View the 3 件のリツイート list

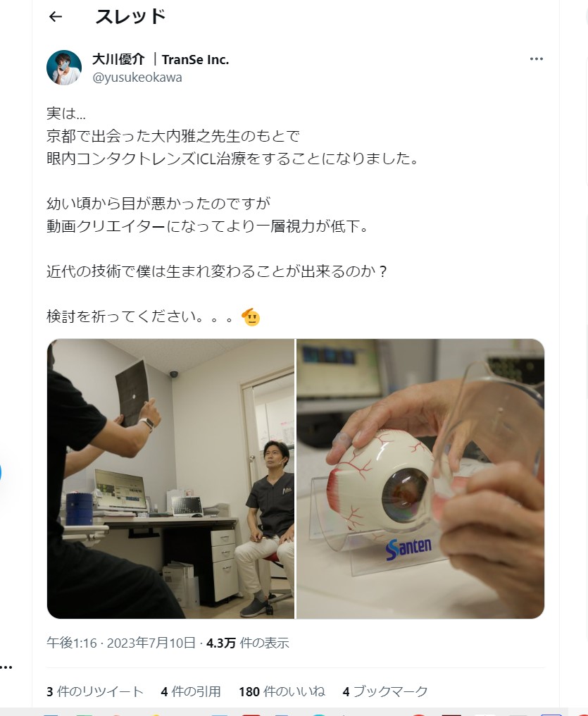coord(95,691)
